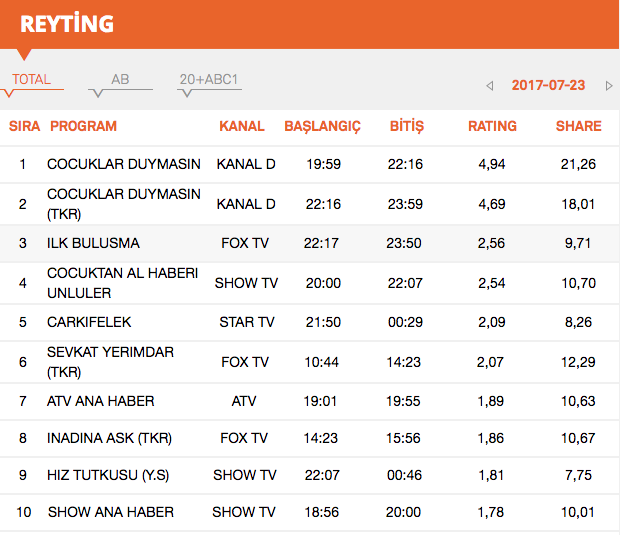The height and width of the screenshot is (535, 620).
Task: Sort by the SHARE column header
Action: pos(578,126)
